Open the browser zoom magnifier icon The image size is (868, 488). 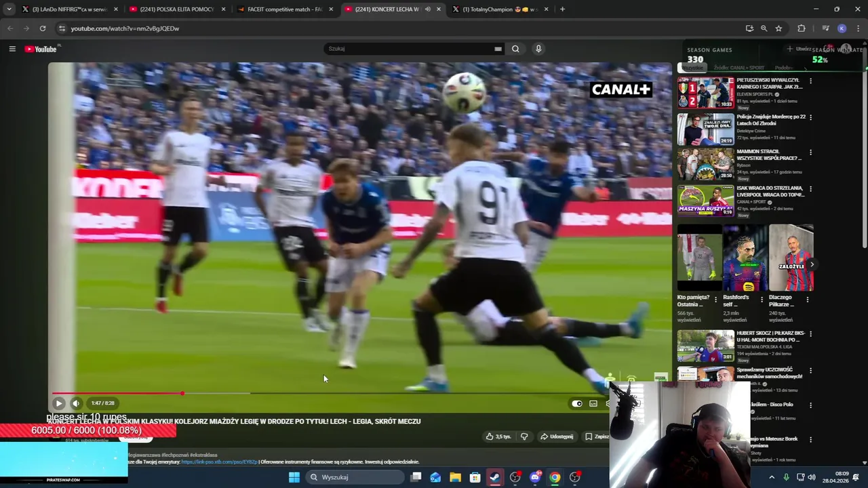[764, 28]
